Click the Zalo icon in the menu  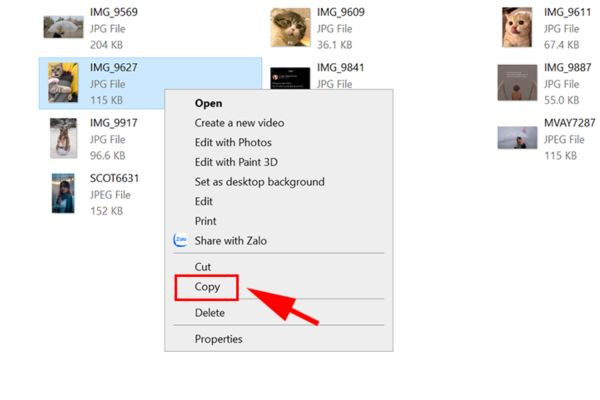tap(180, 240)
